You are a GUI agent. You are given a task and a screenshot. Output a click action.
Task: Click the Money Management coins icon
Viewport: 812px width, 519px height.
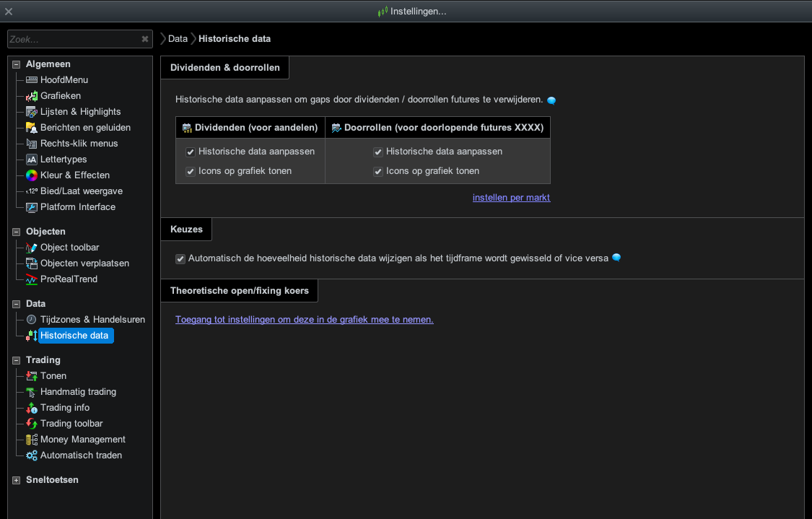coord(32,440)
